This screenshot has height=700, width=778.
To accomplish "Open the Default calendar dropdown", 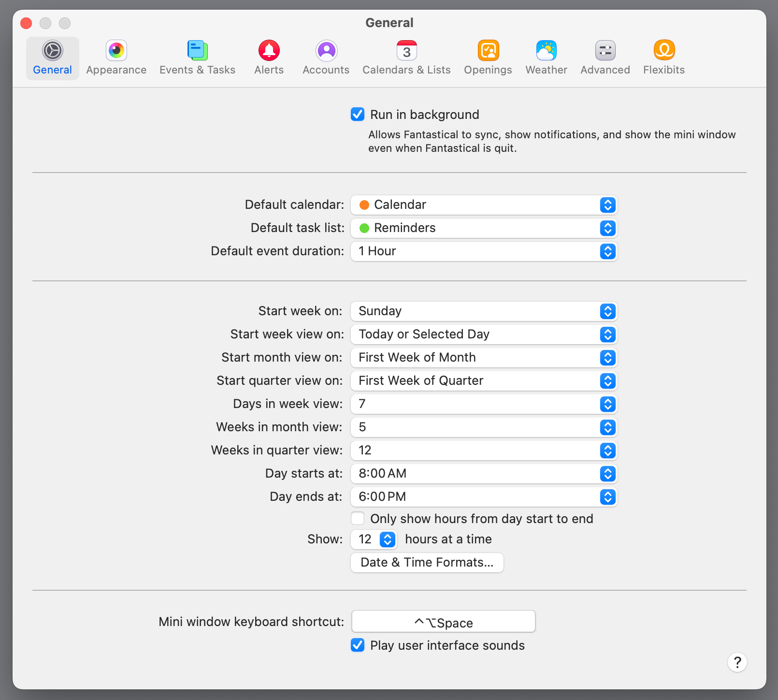I will coord(484,205).
